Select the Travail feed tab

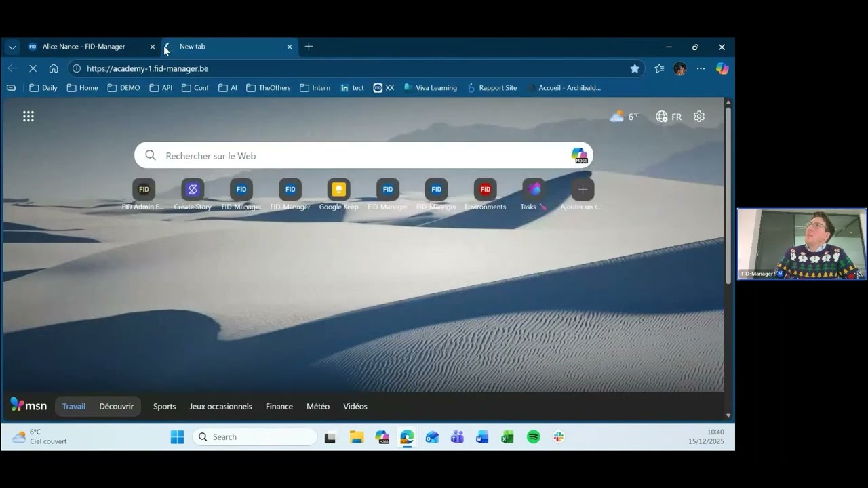coord(74,407)
